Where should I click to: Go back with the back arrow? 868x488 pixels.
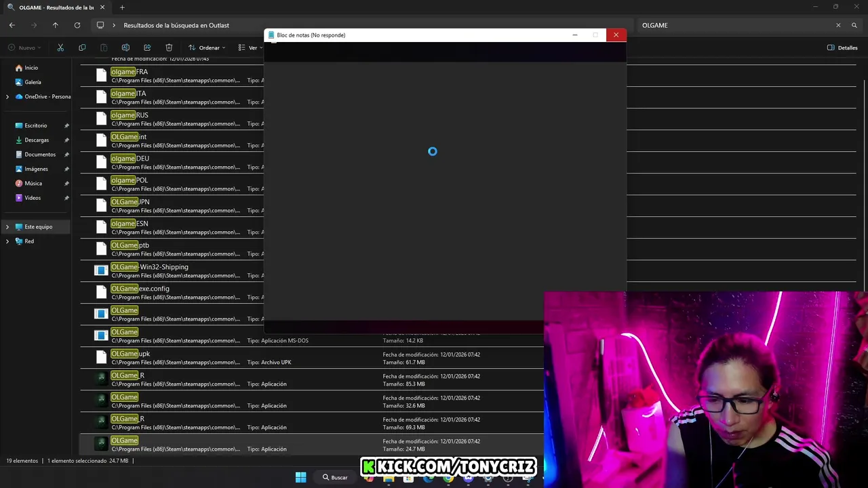(x=12, y=25)
